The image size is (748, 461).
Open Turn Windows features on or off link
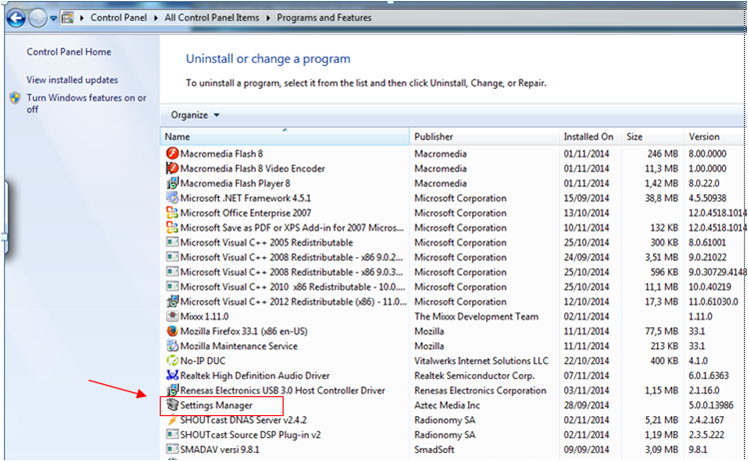click(x=86, y=103)
